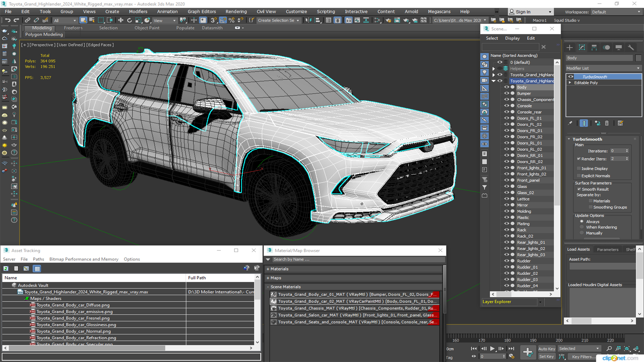Toggle eye icon for Glass object

(x=506, y=186)
